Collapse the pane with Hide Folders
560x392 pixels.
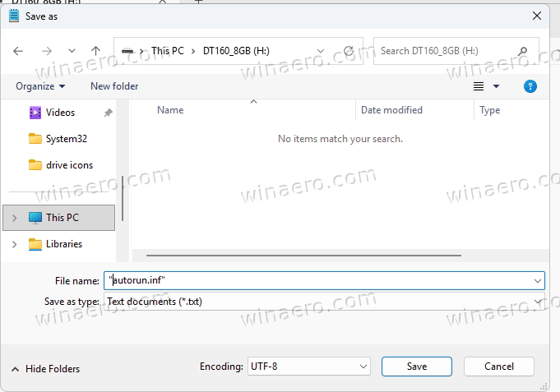pyautogui.click(x=46, y=369)
